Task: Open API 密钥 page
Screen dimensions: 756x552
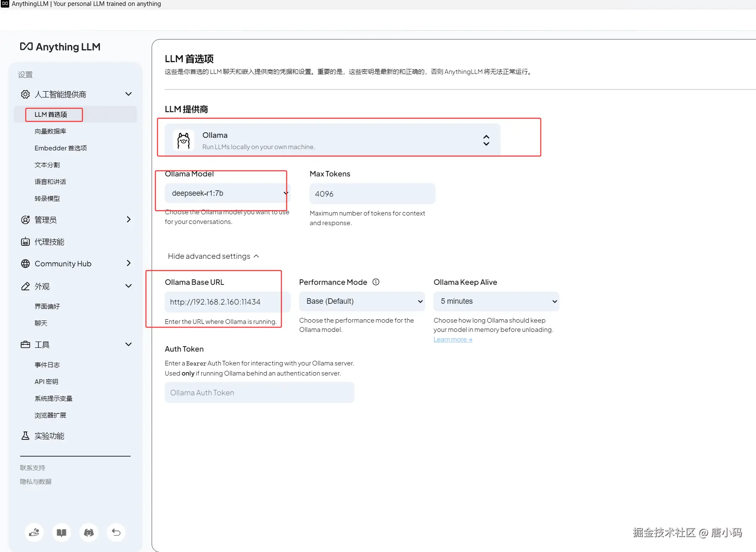Action: click(x=46, y=382)
